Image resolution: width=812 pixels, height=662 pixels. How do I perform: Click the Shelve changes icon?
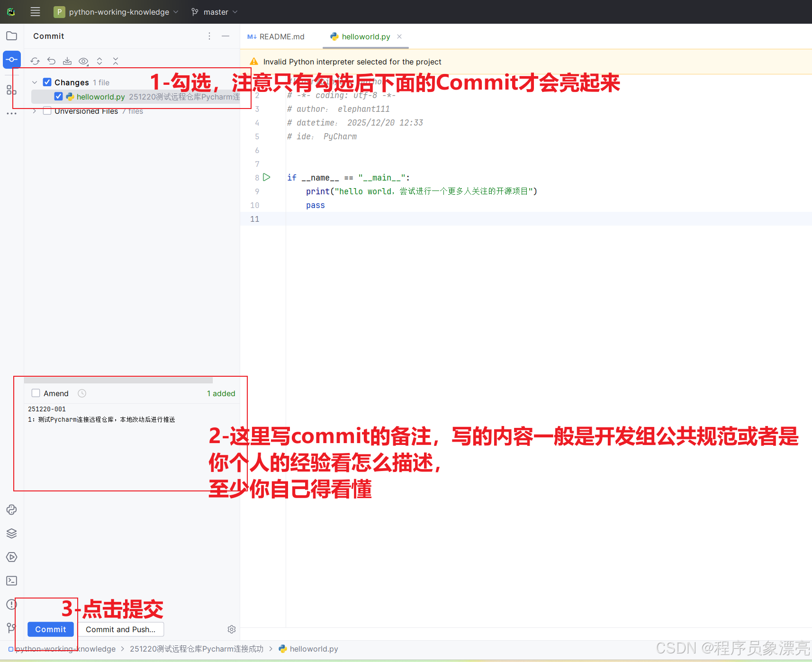(67, 61)
